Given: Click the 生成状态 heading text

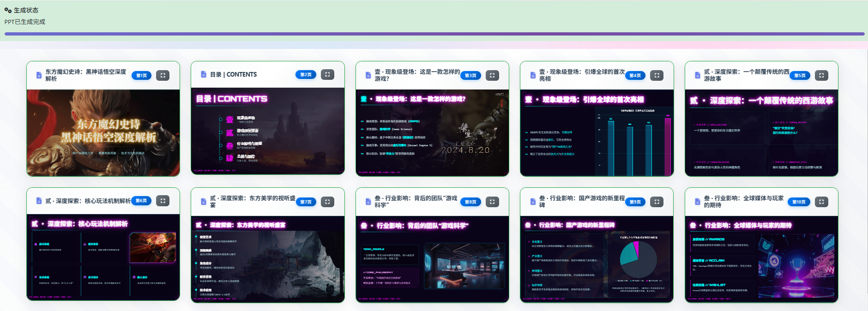Looking at the screenshot, I should 26,10.
